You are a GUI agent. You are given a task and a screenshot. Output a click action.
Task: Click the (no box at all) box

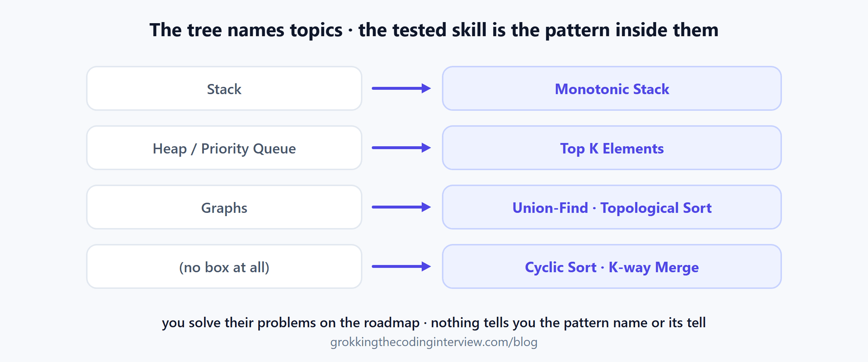224,266
